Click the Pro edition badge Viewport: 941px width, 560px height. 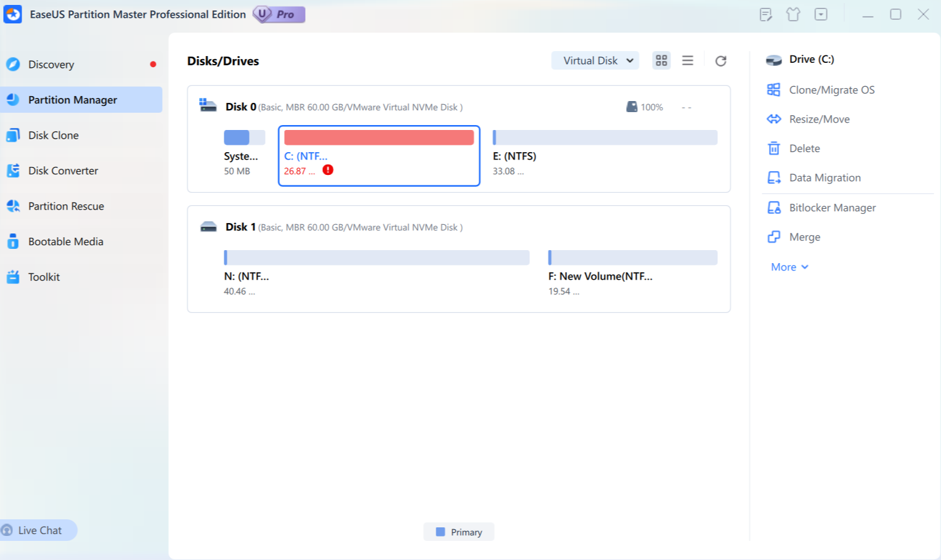click(x=279, y=14)
